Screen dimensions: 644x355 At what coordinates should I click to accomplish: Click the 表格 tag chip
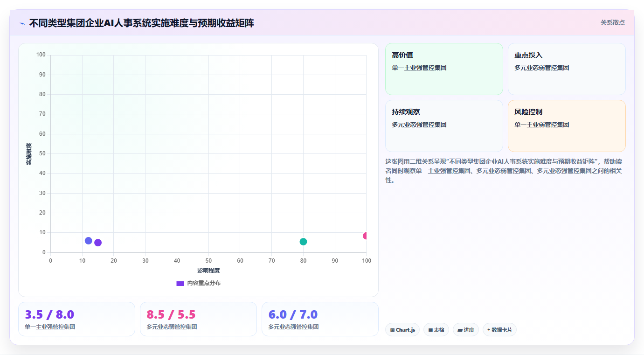[436, 330]
